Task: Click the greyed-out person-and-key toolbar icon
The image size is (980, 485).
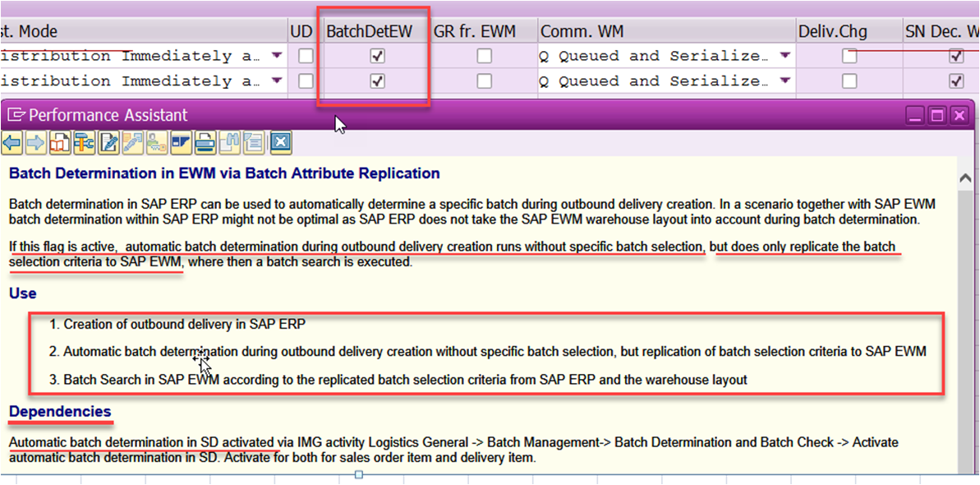Action: 156,143
